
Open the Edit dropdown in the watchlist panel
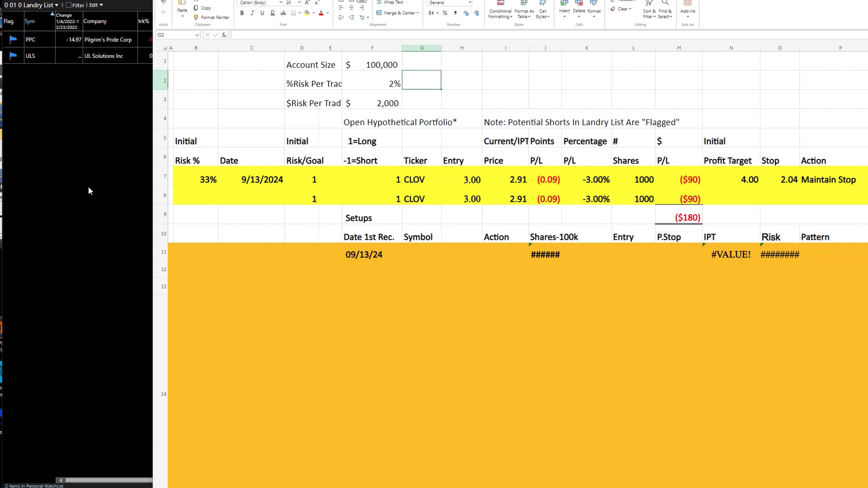pos(96,5)
